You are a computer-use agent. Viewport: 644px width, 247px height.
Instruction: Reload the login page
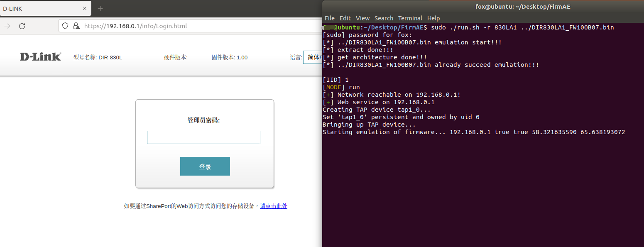(x=22, y=26)
